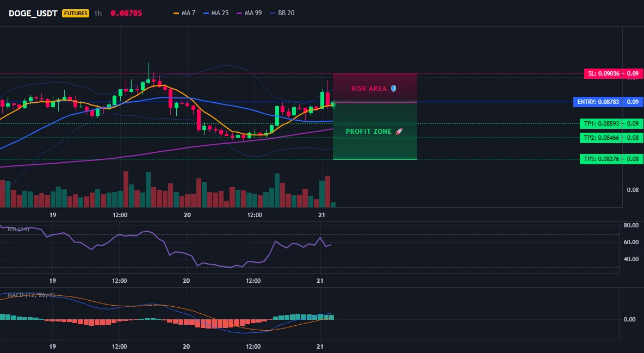Screen dimensions: 644x353
Task: Click the shield icon beside RISK AREA
Action: tap(393, 88)
